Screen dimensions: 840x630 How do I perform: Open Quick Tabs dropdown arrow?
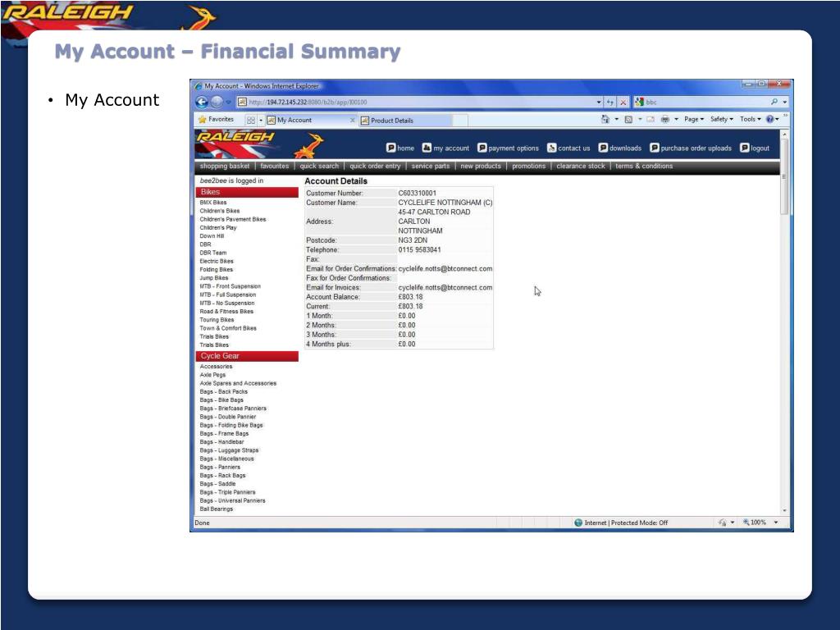click(x=261, y=120)
